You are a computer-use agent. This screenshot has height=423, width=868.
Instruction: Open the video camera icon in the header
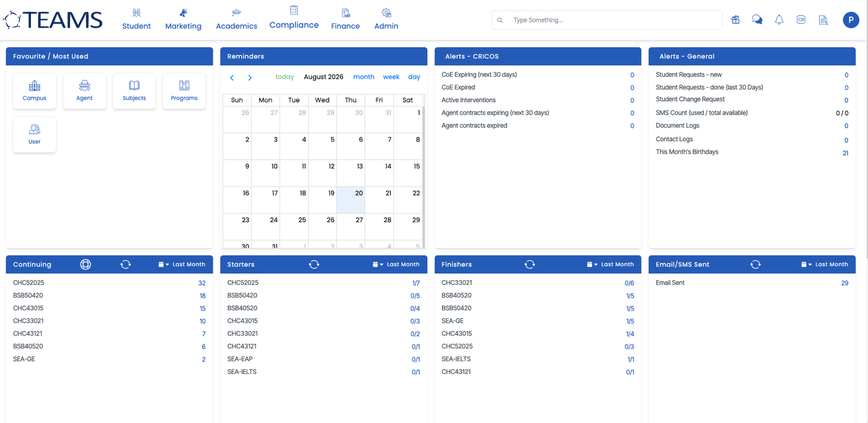pos(801,20)
